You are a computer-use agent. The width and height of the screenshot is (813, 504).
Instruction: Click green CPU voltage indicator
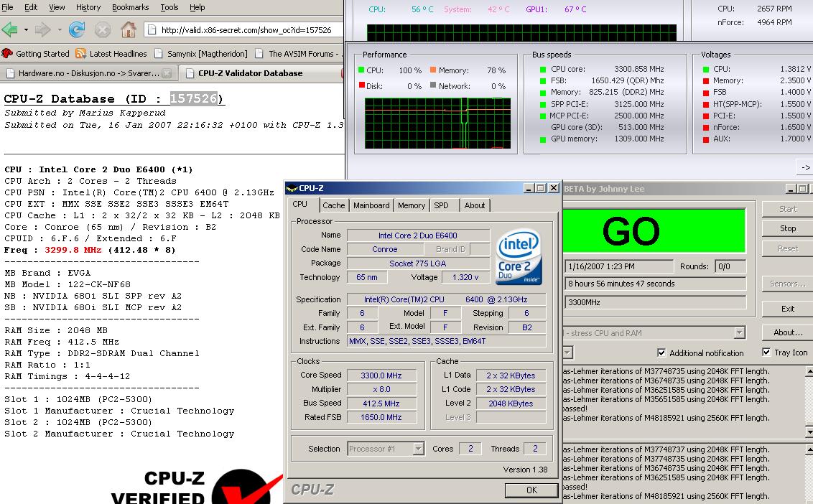click(x=706, y=69)
